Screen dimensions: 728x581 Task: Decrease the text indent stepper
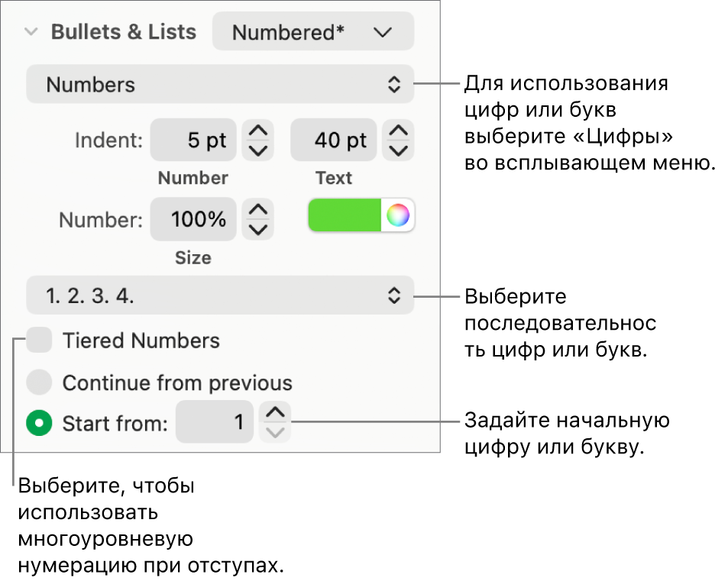point(398,150)
